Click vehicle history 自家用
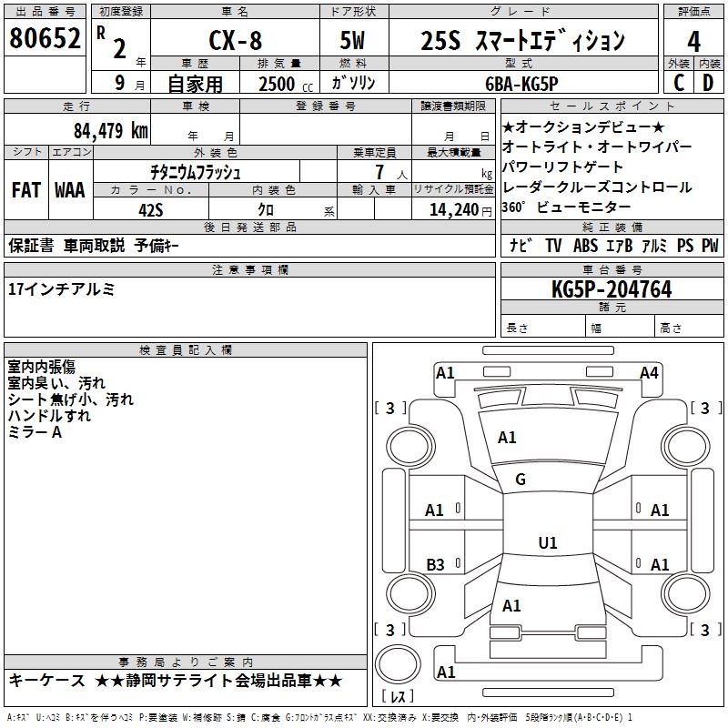Viewport: 728px width, 728px height. 195,84
